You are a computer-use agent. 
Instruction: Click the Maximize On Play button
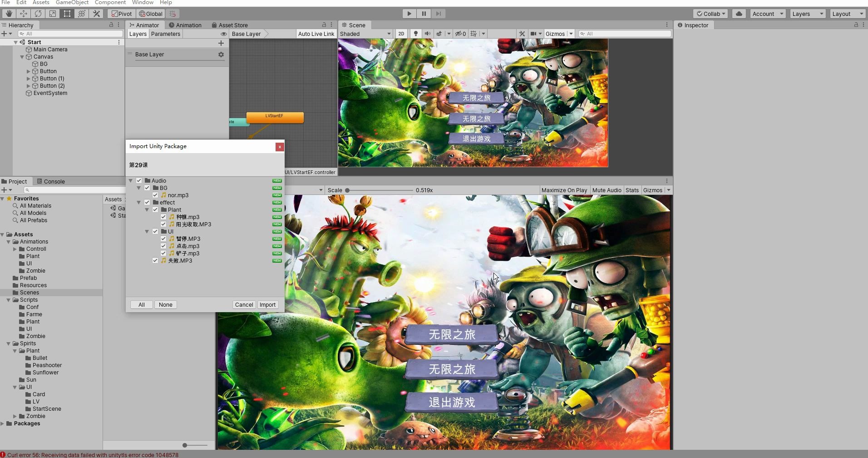tap(564, 190)
